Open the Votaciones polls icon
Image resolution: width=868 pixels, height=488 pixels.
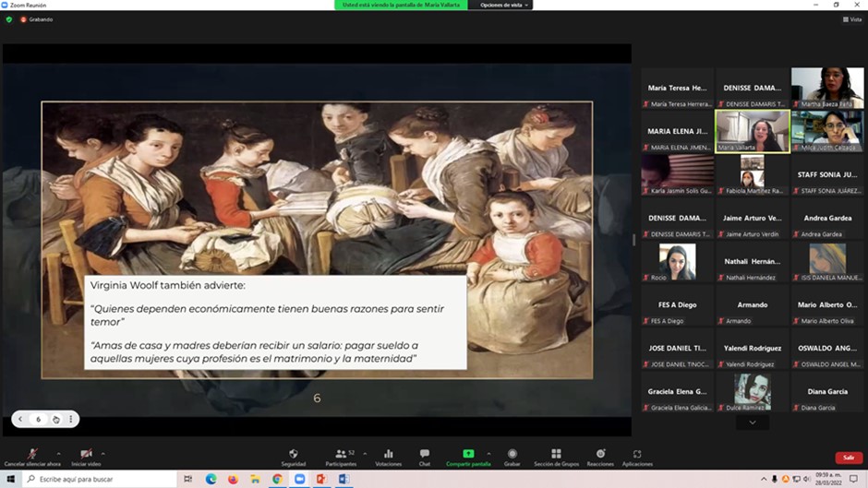(388, 457)
